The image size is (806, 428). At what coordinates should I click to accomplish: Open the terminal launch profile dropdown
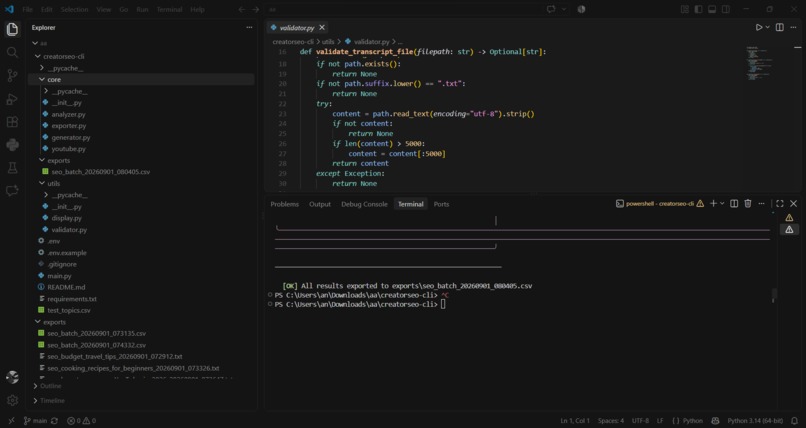(x=722, y=203)
